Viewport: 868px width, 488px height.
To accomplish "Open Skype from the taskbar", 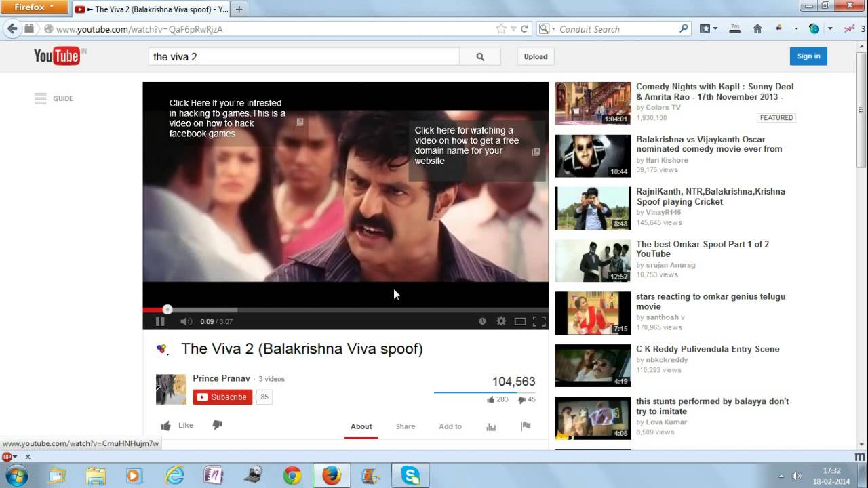I will 410,476.
